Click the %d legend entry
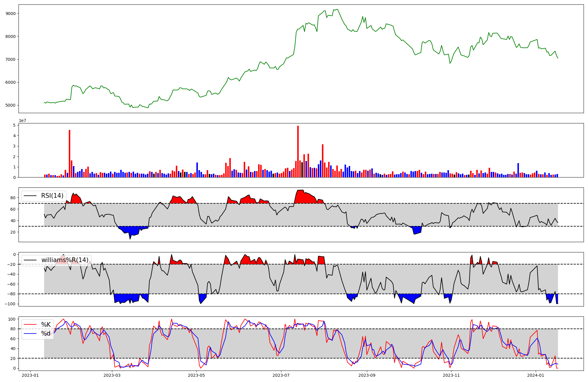Screen dimensions: 588x382 pyautogui.click(x=46, y=334)
